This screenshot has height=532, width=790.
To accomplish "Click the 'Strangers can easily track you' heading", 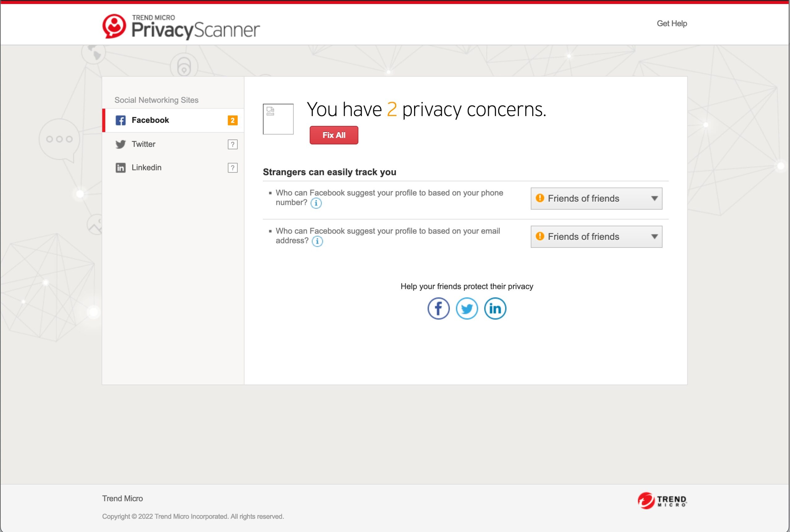I will (x=329, y=172).
